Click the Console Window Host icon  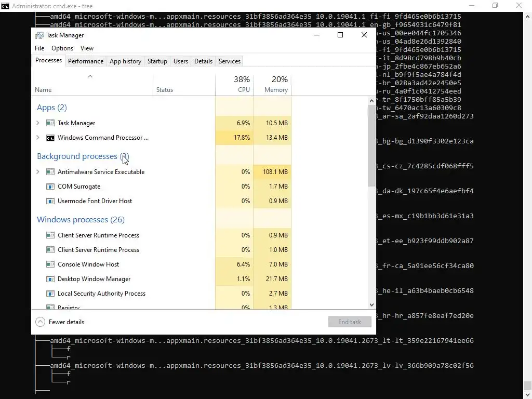pos(50,264)
